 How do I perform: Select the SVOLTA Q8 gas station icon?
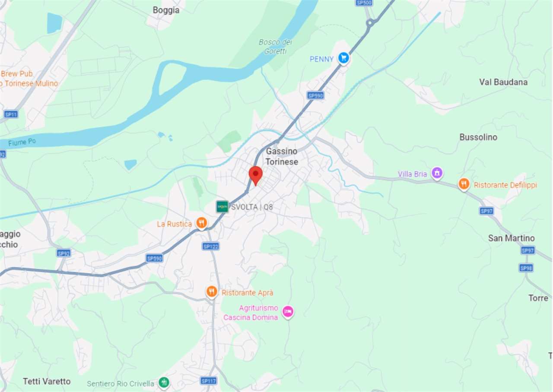222,207
